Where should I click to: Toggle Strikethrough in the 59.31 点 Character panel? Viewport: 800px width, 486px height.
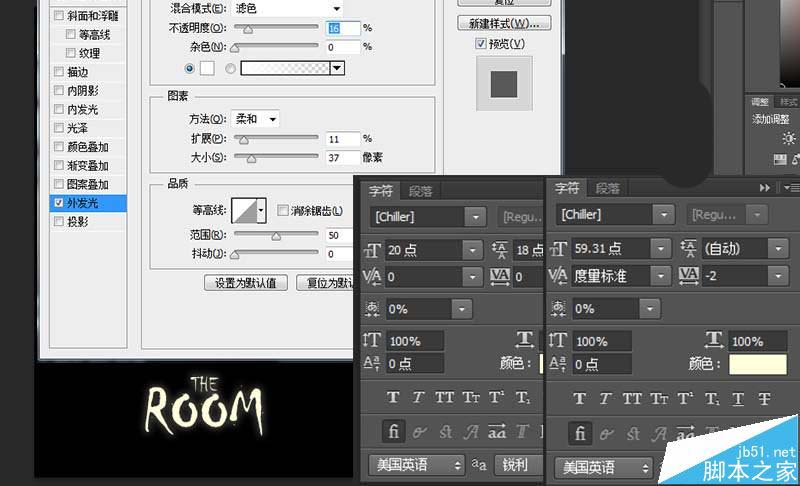point(764,398)
